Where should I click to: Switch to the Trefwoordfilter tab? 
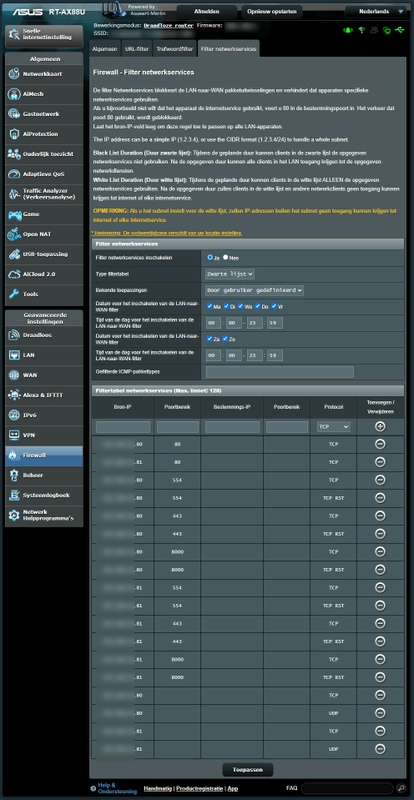[x=175, y=49]
